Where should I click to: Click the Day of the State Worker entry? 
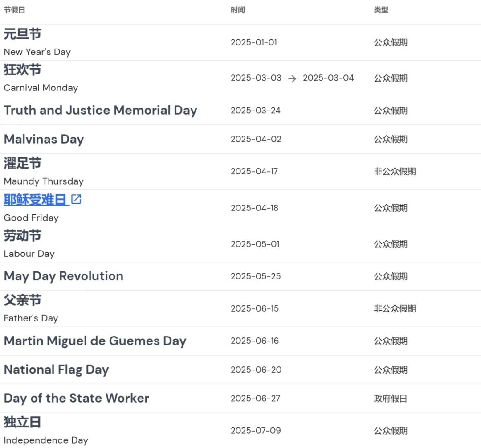[x=76, y=398]
